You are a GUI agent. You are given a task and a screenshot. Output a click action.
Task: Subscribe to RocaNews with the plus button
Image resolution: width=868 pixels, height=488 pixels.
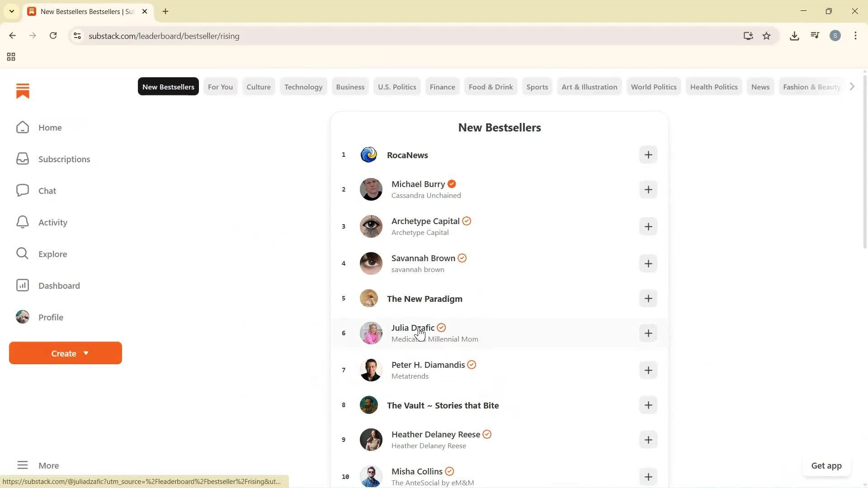click(x=648, y=155)
